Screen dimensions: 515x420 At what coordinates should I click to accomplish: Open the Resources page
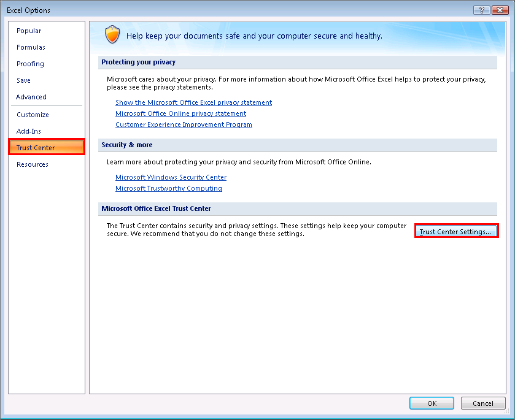click(x=32, y=164)
